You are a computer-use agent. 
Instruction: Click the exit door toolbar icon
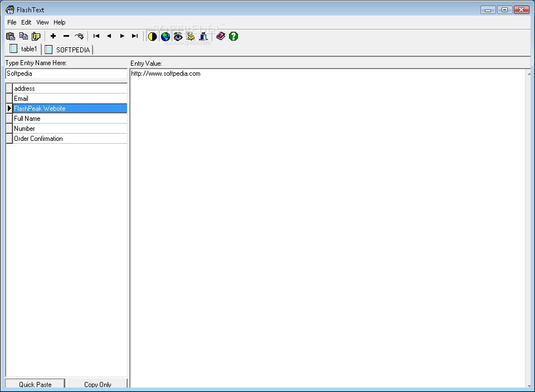click(x=203, y=37)
